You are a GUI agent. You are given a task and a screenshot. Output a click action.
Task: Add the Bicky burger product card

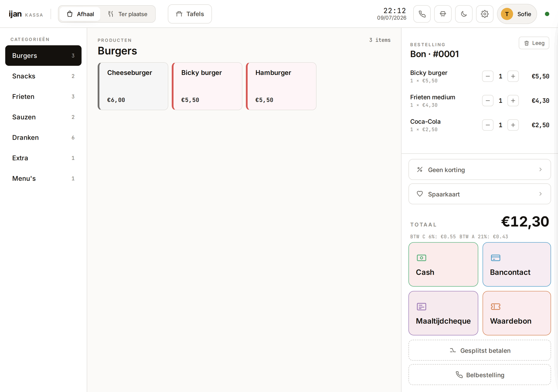pos(207,86)
